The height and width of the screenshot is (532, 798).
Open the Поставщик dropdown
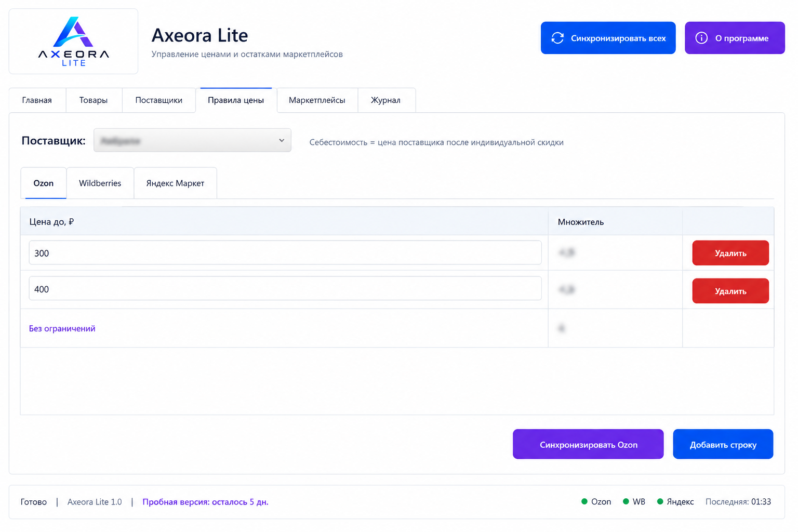click(192, 140)
